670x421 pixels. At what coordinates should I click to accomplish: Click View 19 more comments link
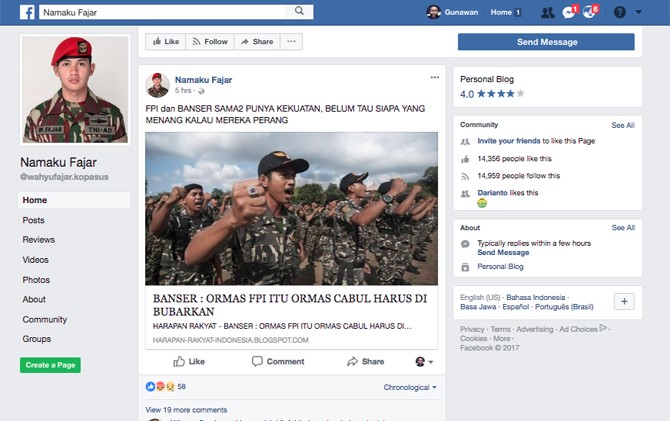tap(186, 410)
